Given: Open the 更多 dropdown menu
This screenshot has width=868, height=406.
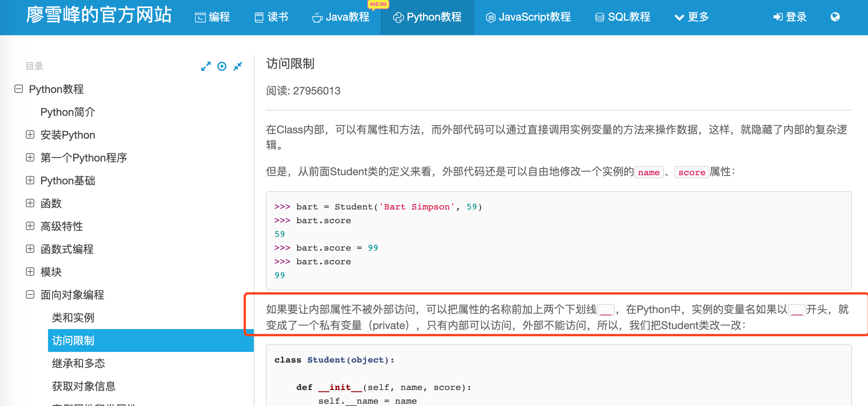Looking at the screenshot, I should coord(692,17).
